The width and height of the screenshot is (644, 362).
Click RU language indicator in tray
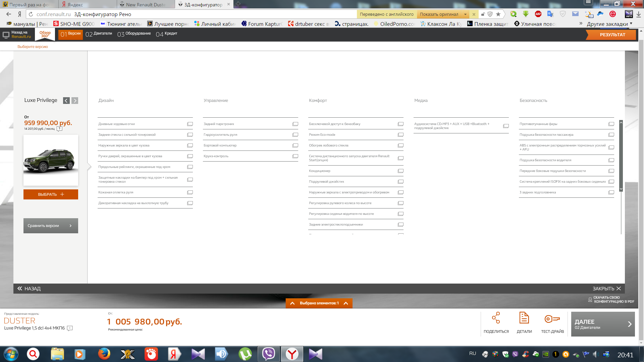click(x=472, y=354)
